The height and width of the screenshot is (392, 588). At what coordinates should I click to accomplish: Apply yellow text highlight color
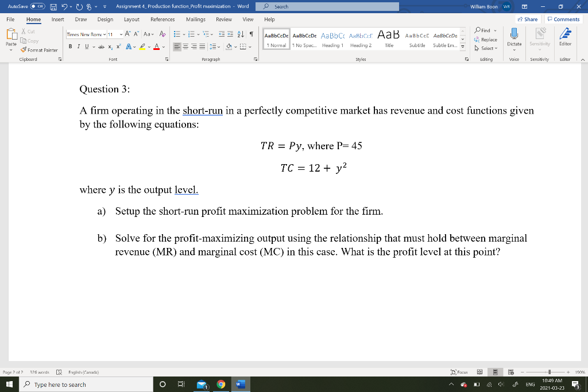click(142, 46)
